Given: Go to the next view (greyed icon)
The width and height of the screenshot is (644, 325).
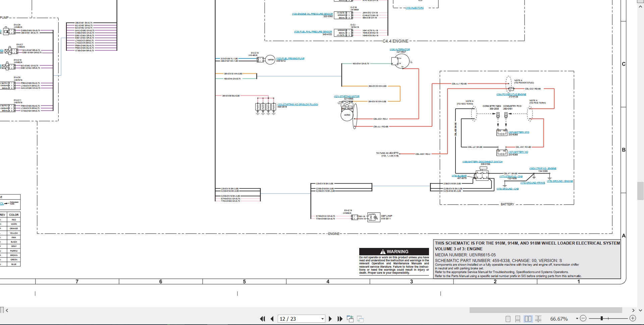Looking at the screenshot, I should tap(360, 319).
